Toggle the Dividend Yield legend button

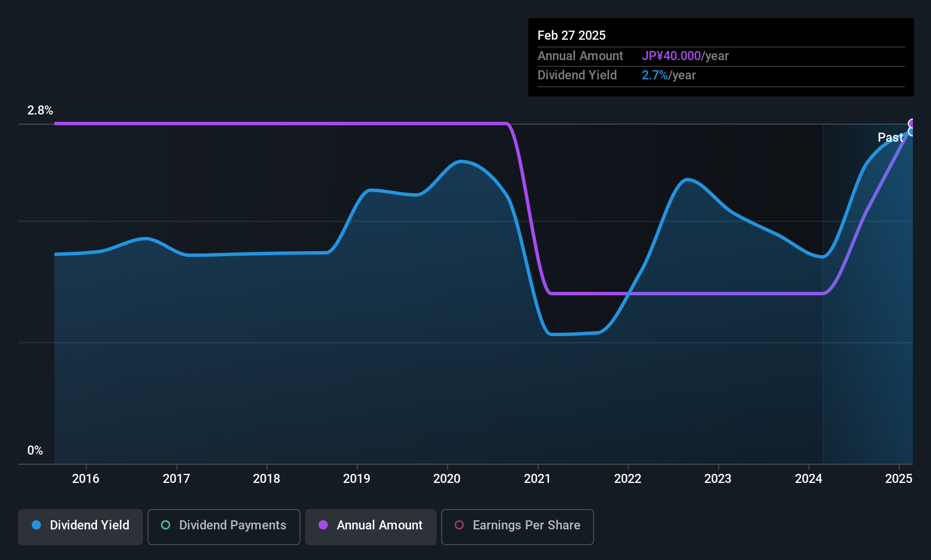coord(81,527)
